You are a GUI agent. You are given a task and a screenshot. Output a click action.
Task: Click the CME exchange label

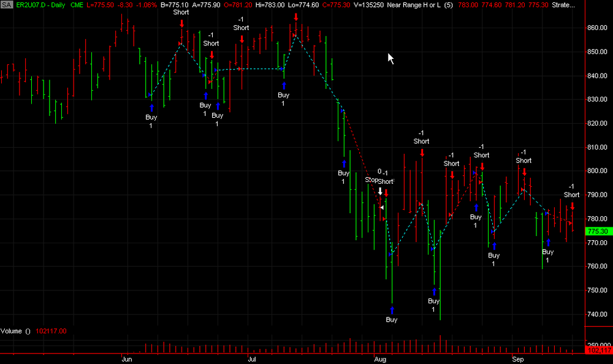coord(77,5)
